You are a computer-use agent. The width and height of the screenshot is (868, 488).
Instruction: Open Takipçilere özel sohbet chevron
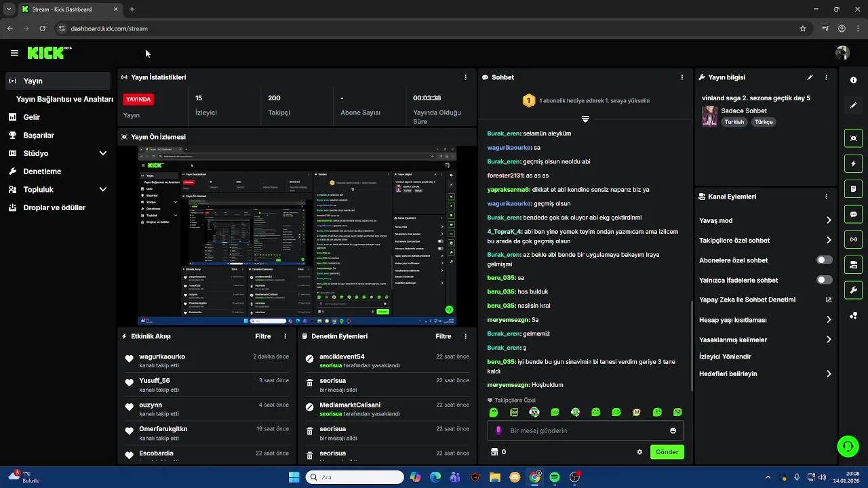coord(829,240)
